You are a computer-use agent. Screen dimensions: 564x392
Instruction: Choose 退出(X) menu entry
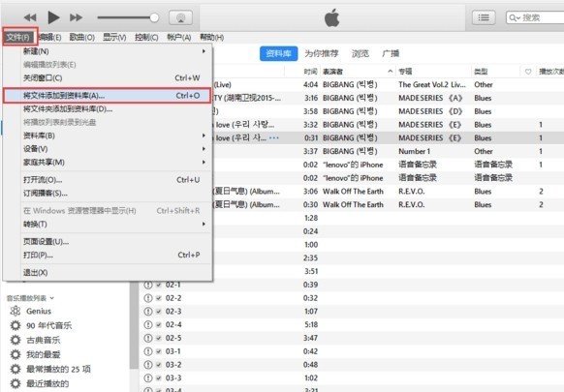(108, 272)
